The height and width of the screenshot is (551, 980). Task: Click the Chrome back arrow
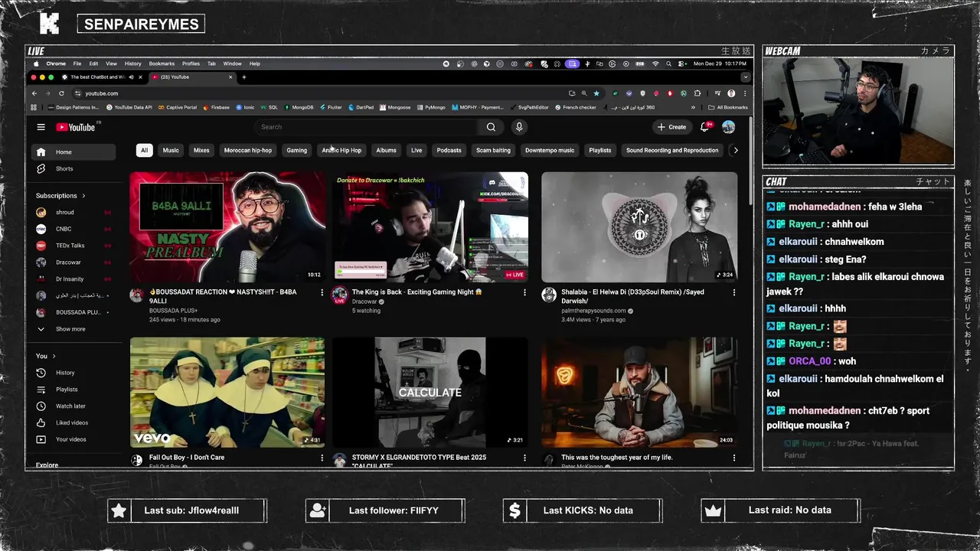click(x=34, y=93)
